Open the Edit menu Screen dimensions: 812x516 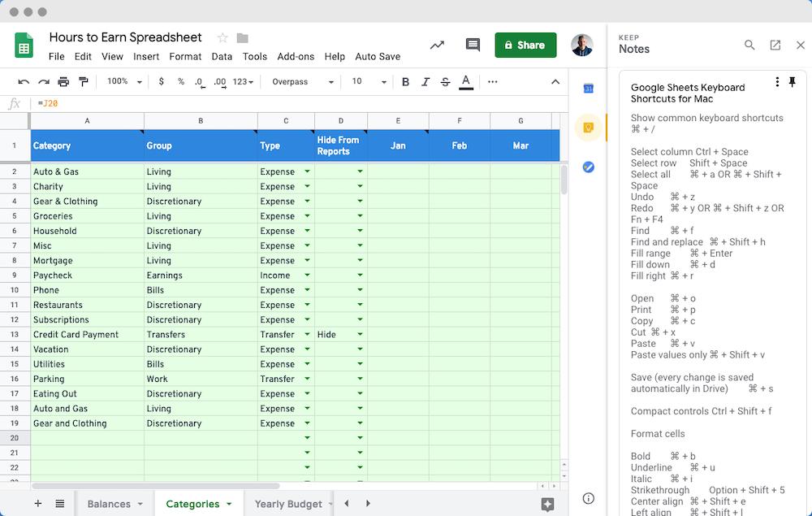(83, 56)
